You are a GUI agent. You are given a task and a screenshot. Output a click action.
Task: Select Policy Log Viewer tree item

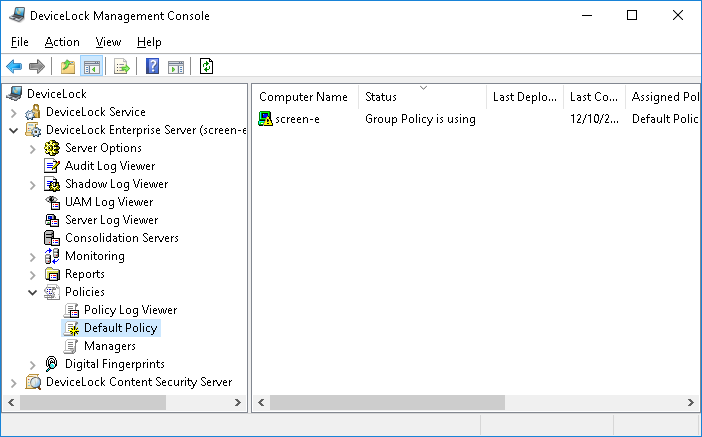[130, 310]
